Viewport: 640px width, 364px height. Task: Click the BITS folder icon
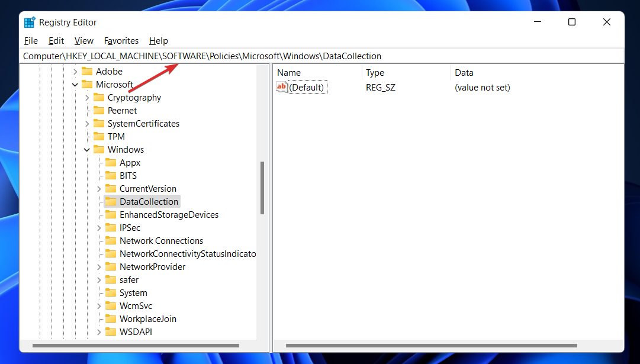pos(111,176)
